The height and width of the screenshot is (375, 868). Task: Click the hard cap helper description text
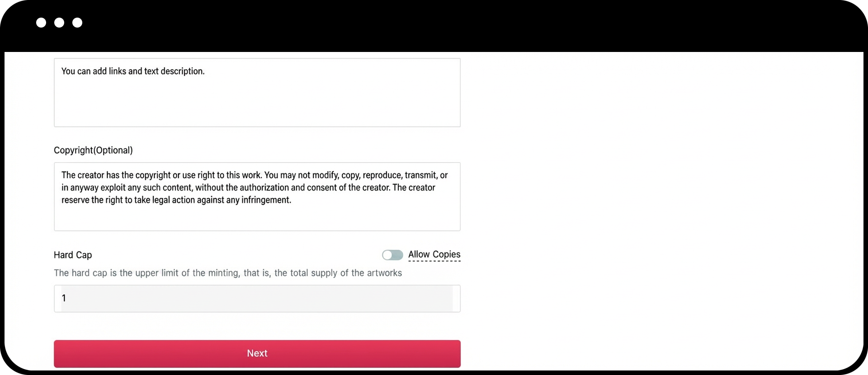227,273
